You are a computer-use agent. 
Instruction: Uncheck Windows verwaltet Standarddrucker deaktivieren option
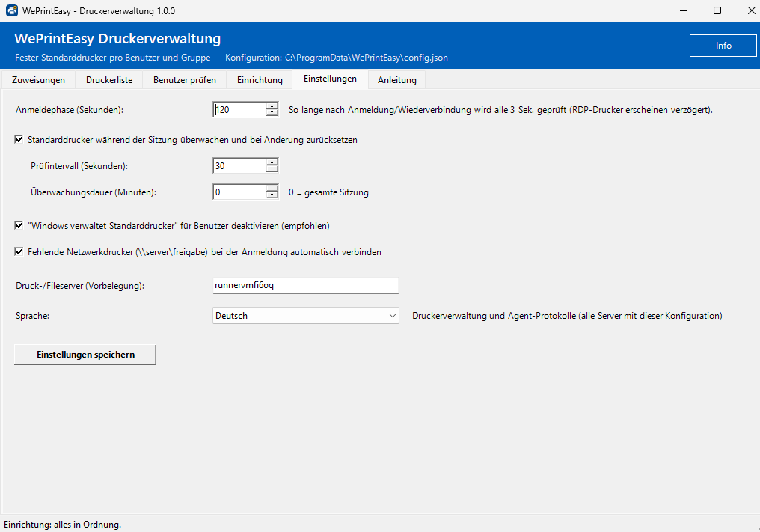pos(19,225)
